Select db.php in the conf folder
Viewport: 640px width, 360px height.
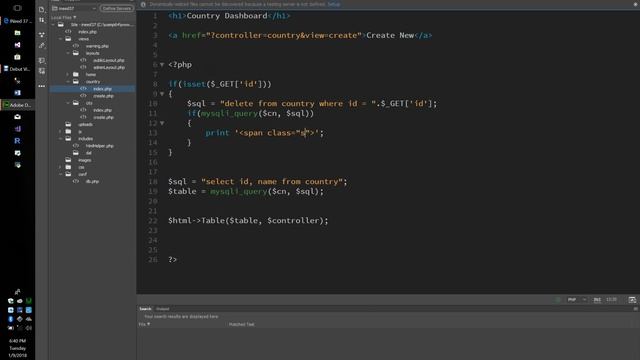click(92, 181)
